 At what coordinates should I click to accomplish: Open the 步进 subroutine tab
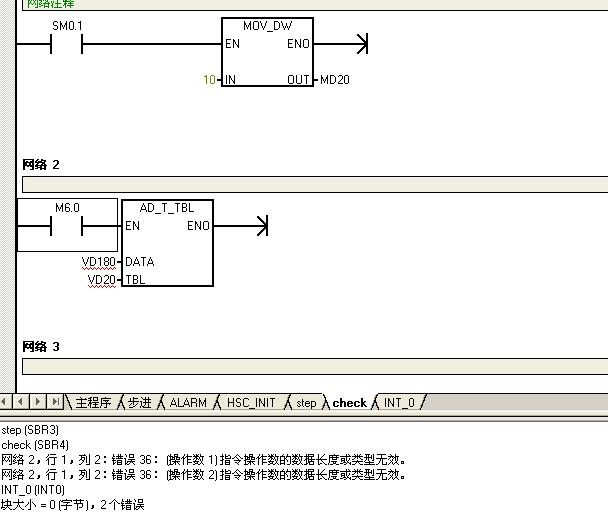pyautogui.click(x=140, y=403)
